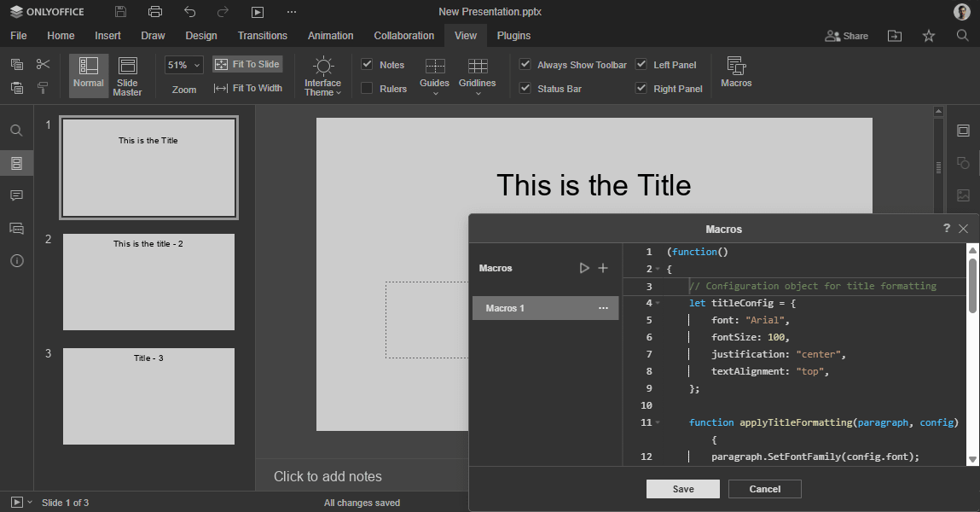Viewport: 980px width, 512px height.
Task: Select slide 3 thumbnail
Action: [x=148, y=396]
